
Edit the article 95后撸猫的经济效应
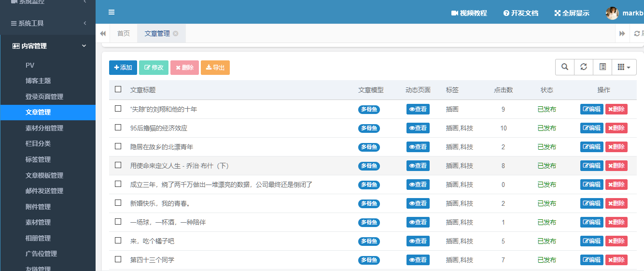(592, 128)
